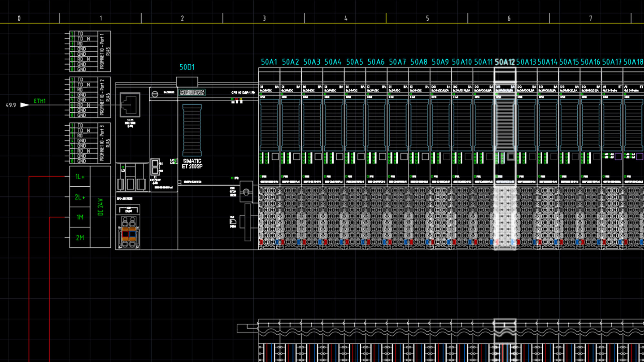Viewport: 644px width, 362px height.
Task: Select module label 50A4
Action: (x=333, y=62)
